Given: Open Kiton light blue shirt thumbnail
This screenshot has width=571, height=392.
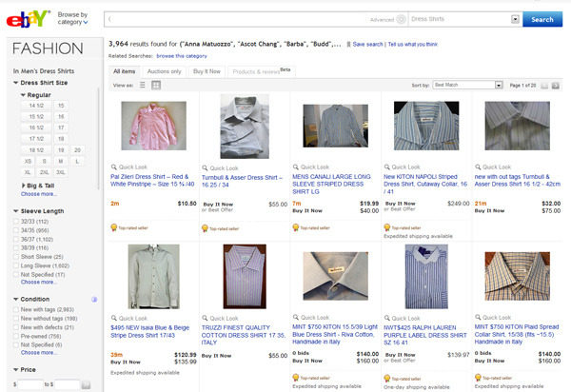Looking at the screenshot, I should (335, 276).
